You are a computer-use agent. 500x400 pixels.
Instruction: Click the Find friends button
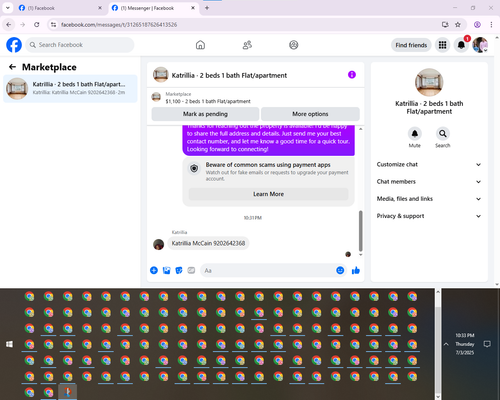pyautogui.click(x=411, y=45)
